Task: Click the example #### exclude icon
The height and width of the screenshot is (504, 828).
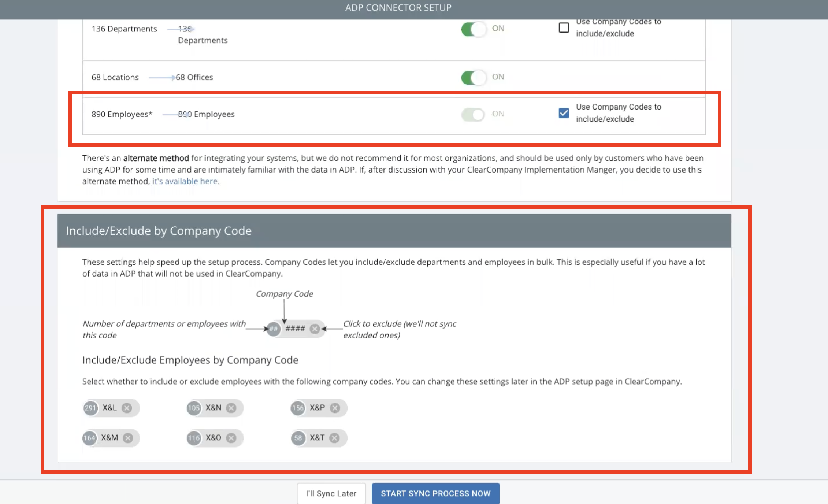Action: pos(315,329)
